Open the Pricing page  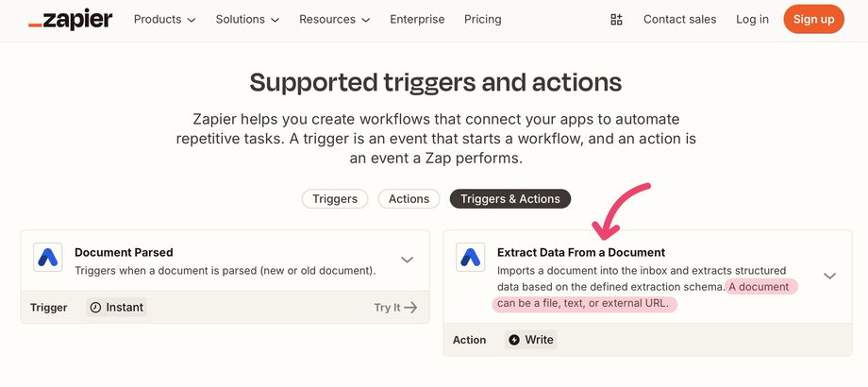pyautogui.click(x=483, y=19)
